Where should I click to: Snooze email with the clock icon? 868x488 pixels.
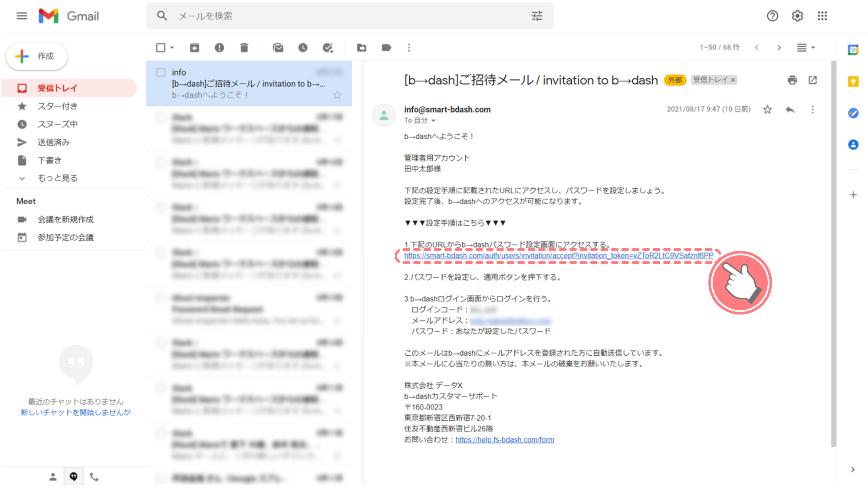point(303,48)
